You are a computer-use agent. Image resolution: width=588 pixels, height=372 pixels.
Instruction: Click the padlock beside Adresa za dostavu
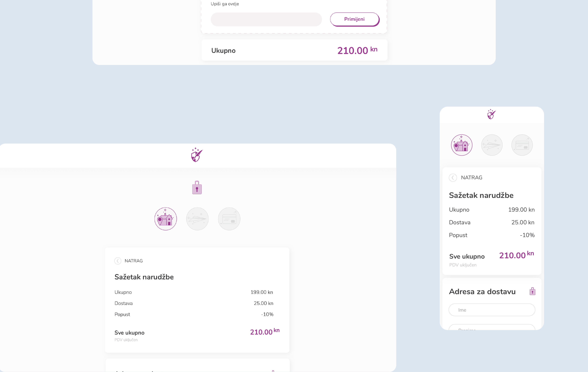click(x=532, y=292)
